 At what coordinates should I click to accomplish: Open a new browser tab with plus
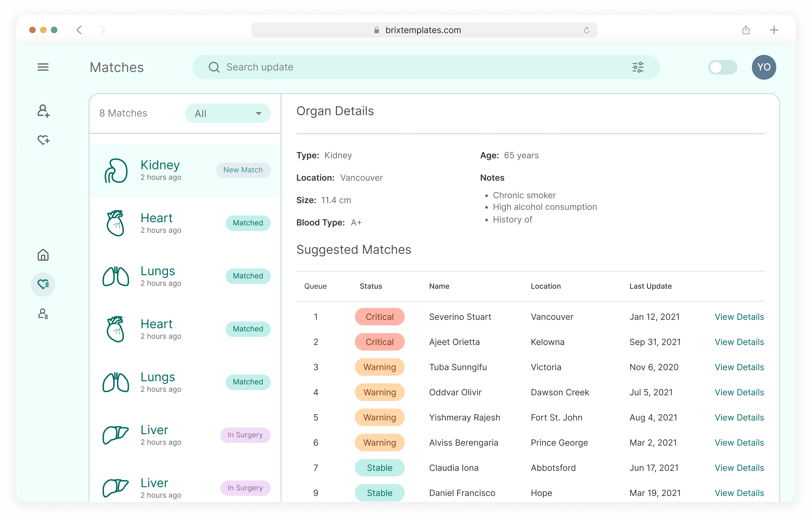[774, 30]
